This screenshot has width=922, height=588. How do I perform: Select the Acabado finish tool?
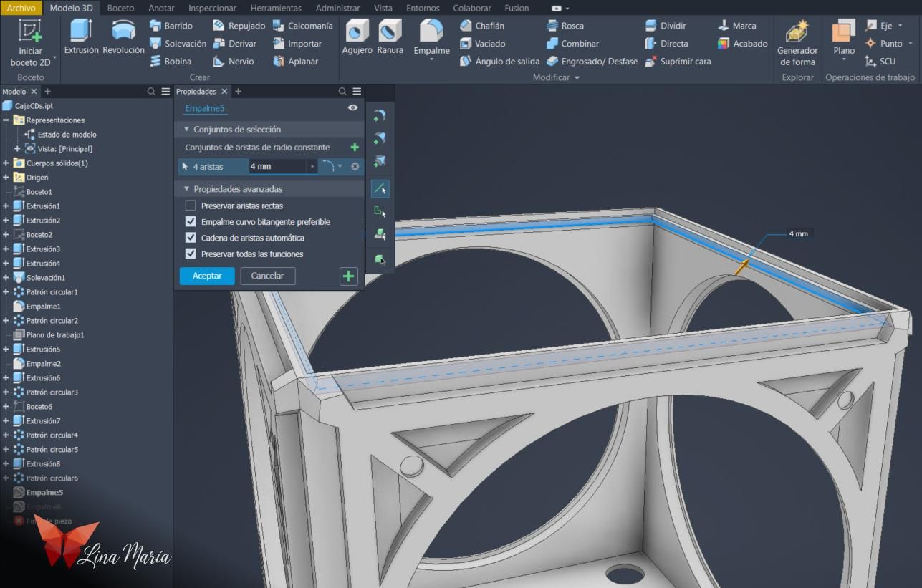click(x=743, y=44)
